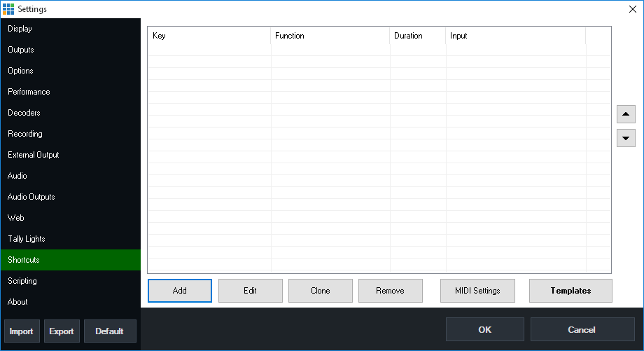Click the move shortcut down arrow
Image resolution: width=644 pixels, height=351 pixels.
(626, 138)
